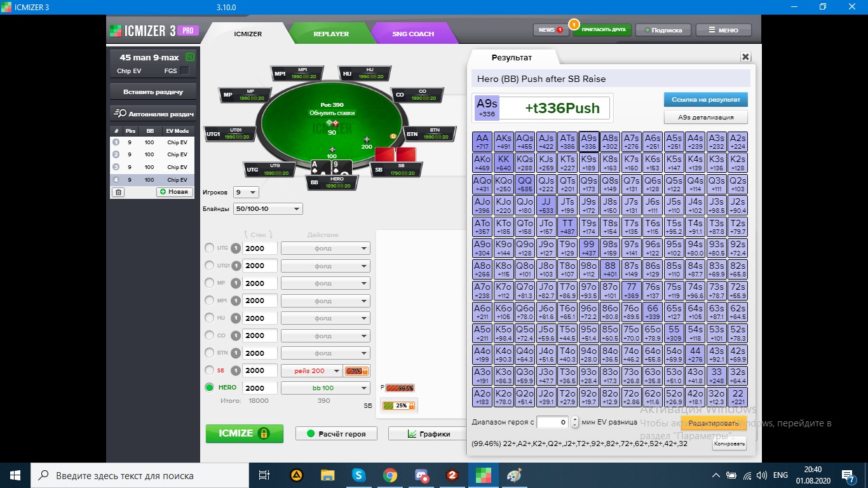
Task: Click the MP position number badge
Action: coord(236,283)
